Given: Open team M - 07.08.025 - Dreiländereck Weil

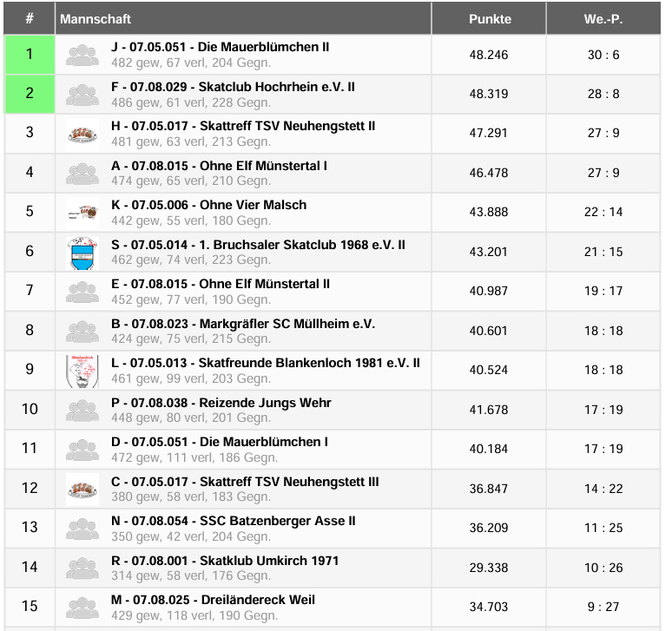Looking at the screenshot, I should [x=213, y=600].
